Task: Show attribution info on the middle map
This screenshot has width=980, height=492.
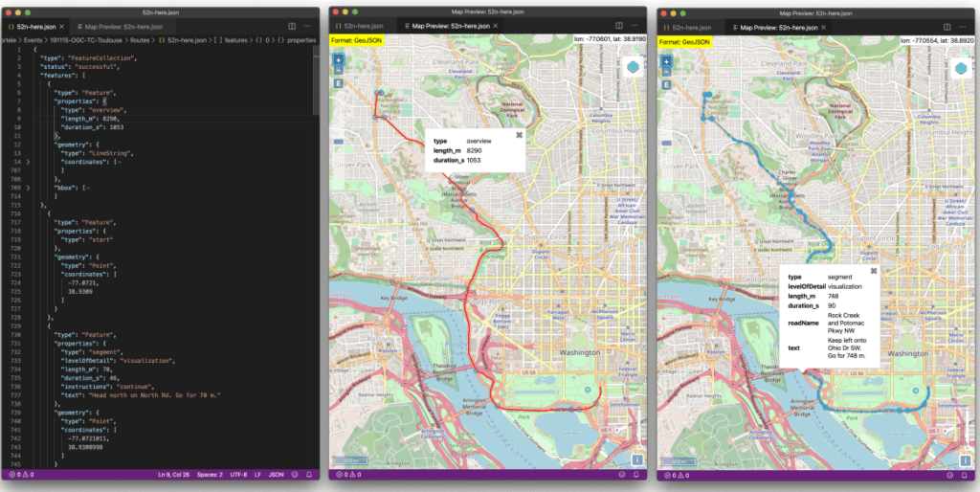Action: (636, 459)
